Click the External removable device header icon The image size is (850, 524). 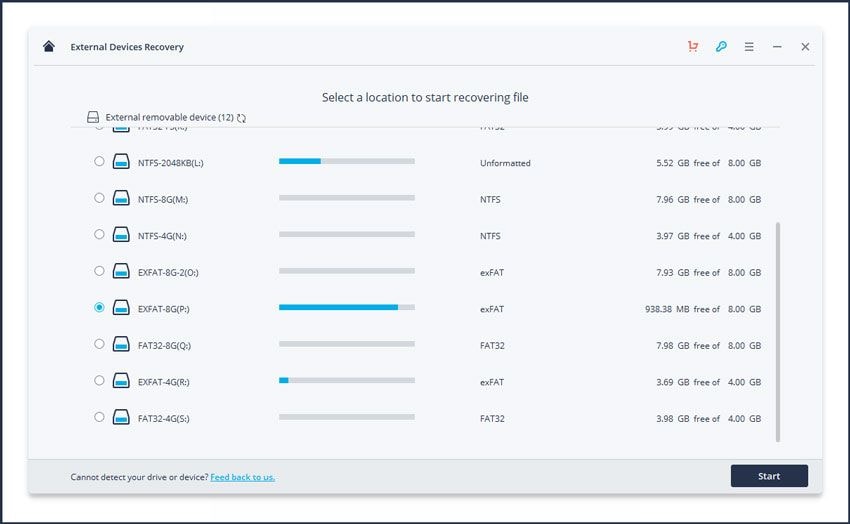tap(93, 117)
